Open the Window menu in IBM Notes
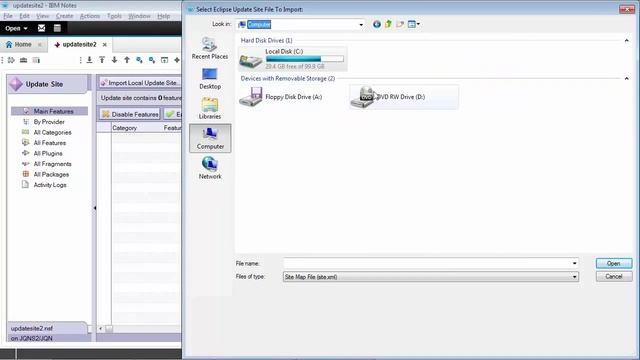Viewport: 640px width, 360px height. click(x=139, y=16)
